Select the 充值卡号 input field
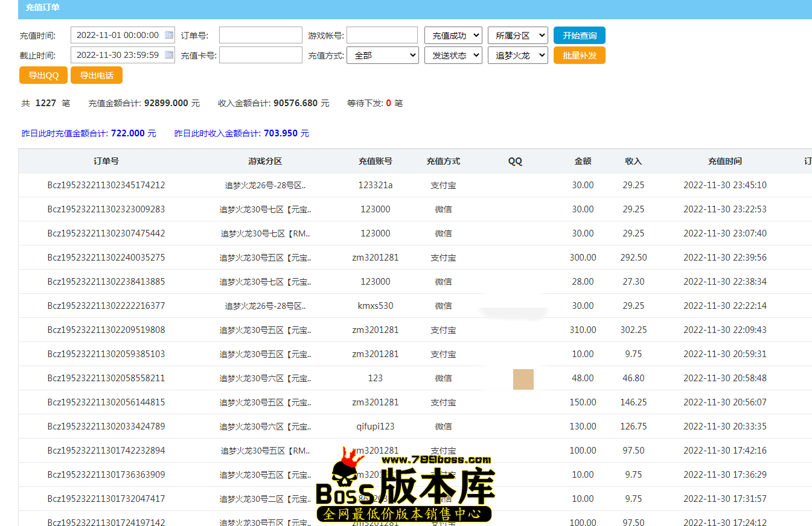Screen dimensions: 812x526 click(x=260, y=55)
